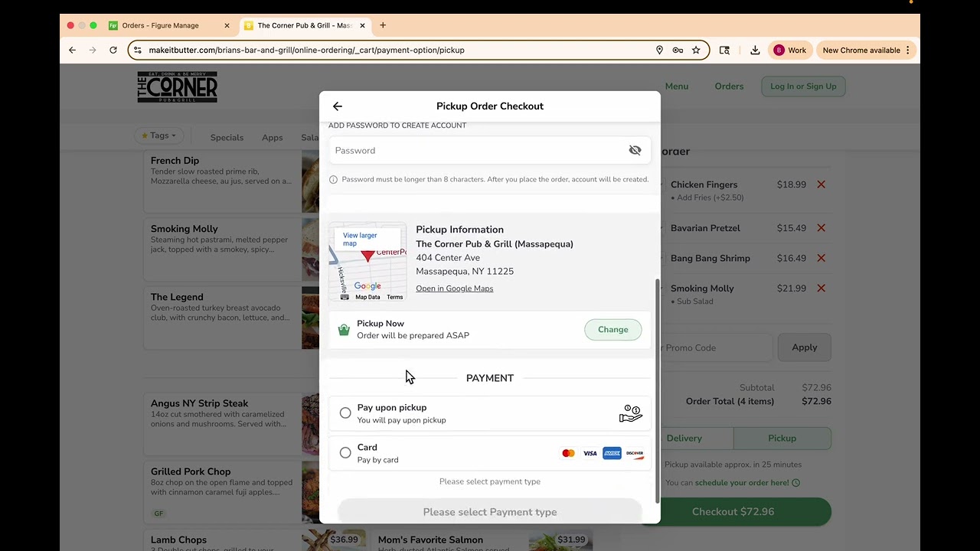Click the Promo Code input field
This screenshot has width=980, height=551.
(717, 347)
